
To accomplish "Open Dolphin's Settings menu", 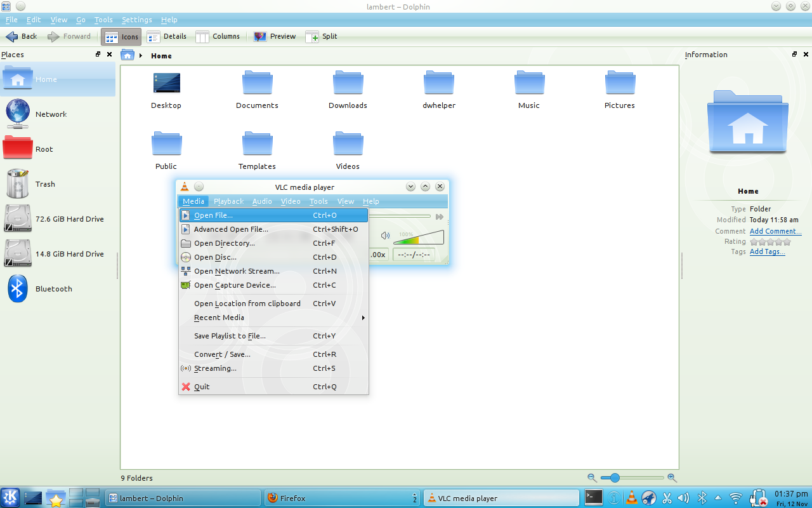I will click(137, 20).
